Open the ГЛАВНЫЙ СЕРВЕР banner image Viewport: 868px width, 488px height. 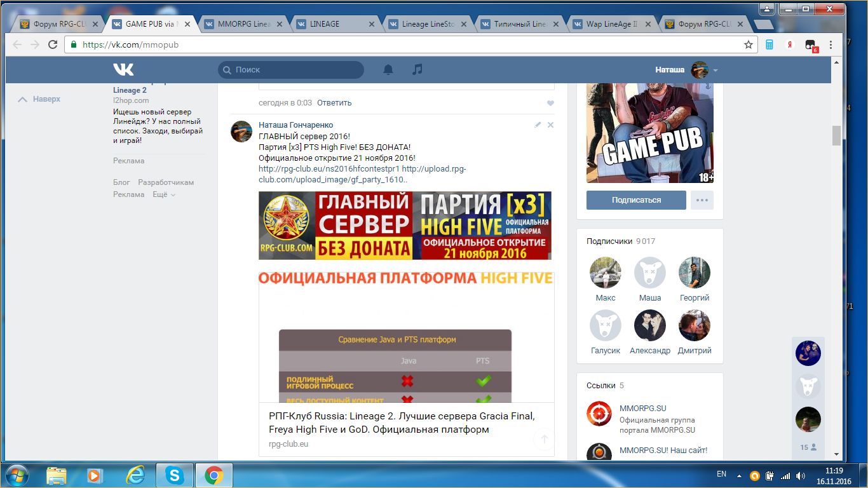tap(405, 226)
